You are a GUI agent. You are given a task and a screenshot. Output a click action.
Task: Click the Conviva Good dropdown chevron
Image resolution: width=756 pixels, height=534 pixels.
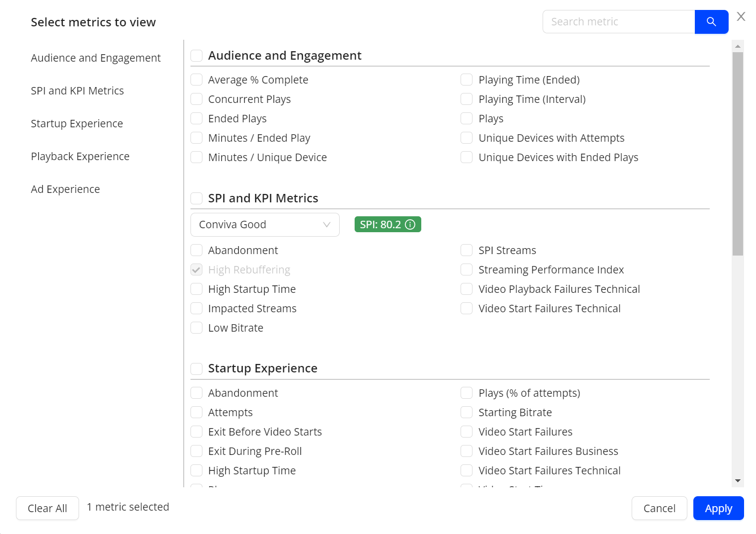point(327,225)
